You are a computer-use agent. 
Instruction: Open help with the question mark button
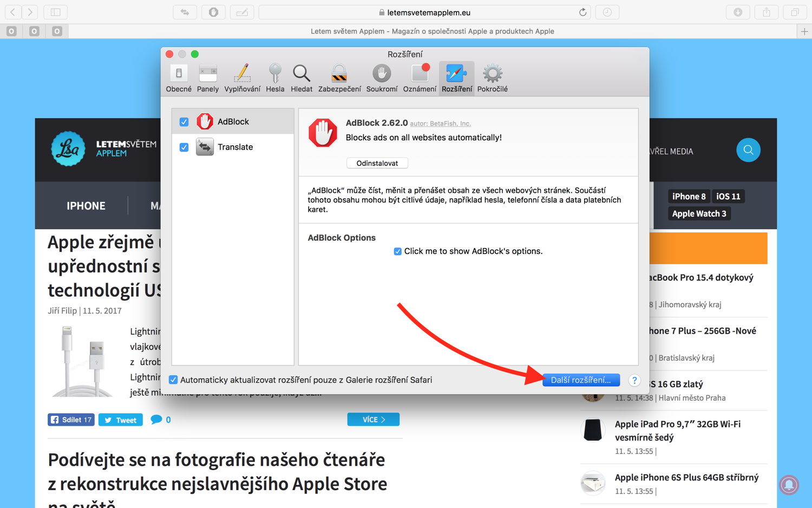coord(634,380)
